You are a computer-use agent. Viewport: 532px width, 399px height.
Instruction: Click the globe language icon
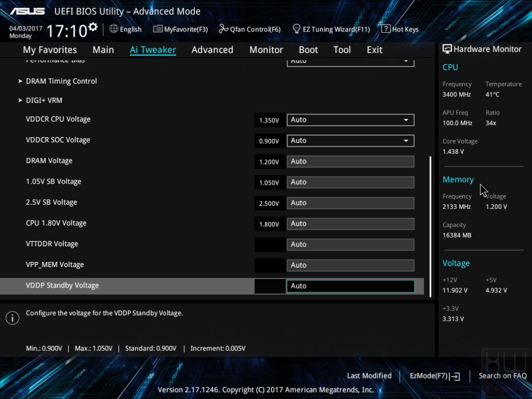pyautogui.click(x=114, y=29)
